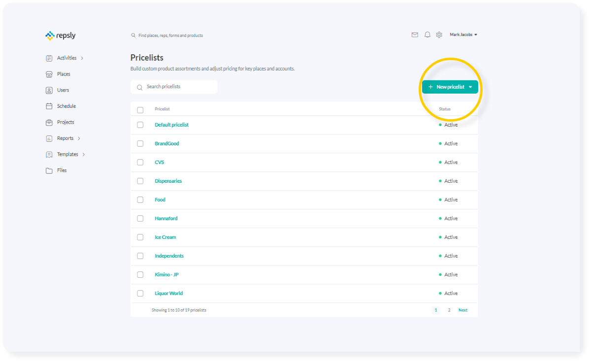The width and height of the screenshot is (592, 364).
Task: Open the mail envelope icon
Action: (415, 35)
